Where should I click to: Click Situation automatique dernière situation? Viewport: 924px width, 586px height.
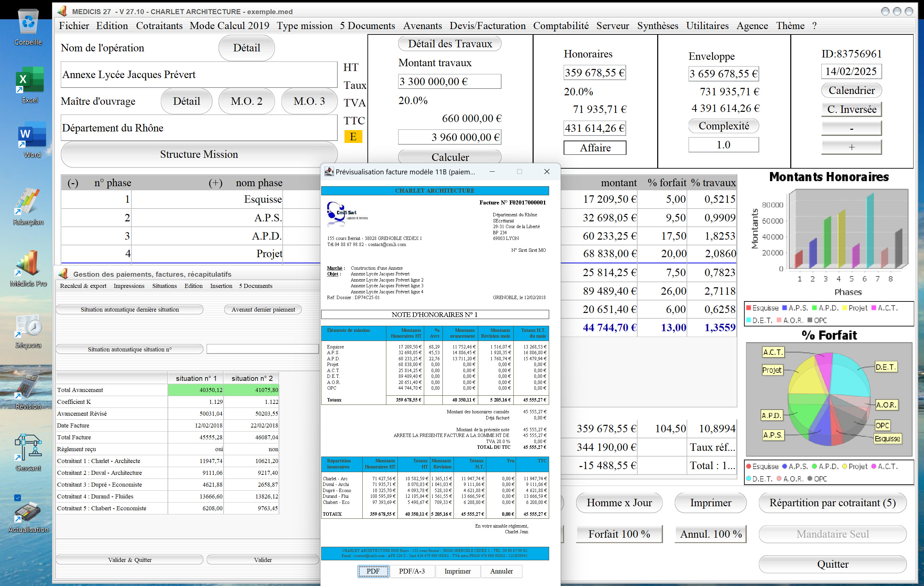pos(130,310)
